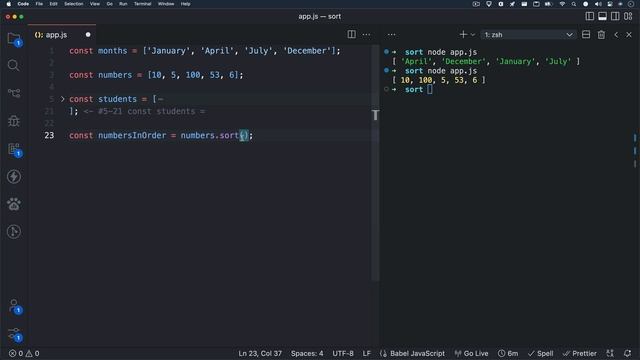640x360 pixels.
Task: Open the Window menu
Action: (x=166, y=4)
